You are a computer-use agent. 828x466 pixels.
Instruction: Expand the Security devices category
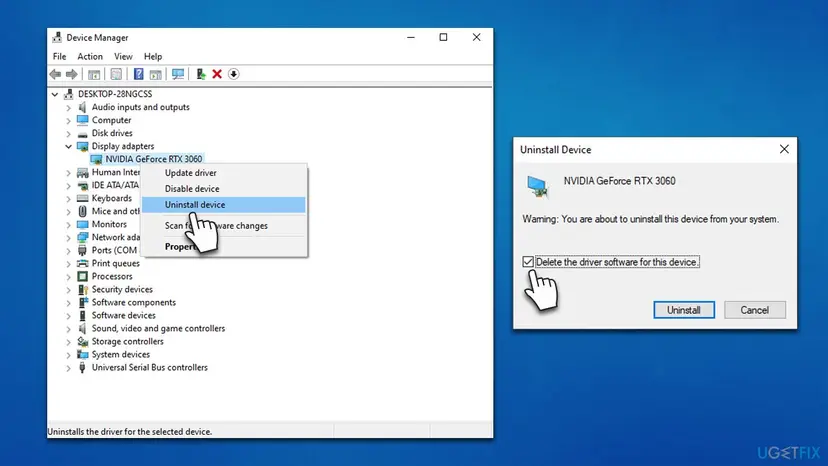(69, 290)
